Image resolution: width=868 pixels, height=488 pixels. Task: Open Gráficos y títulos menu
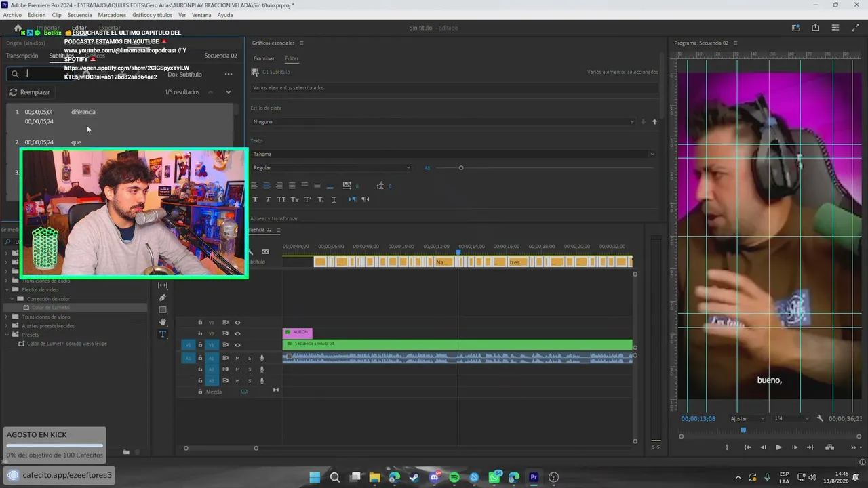[153, 15]
